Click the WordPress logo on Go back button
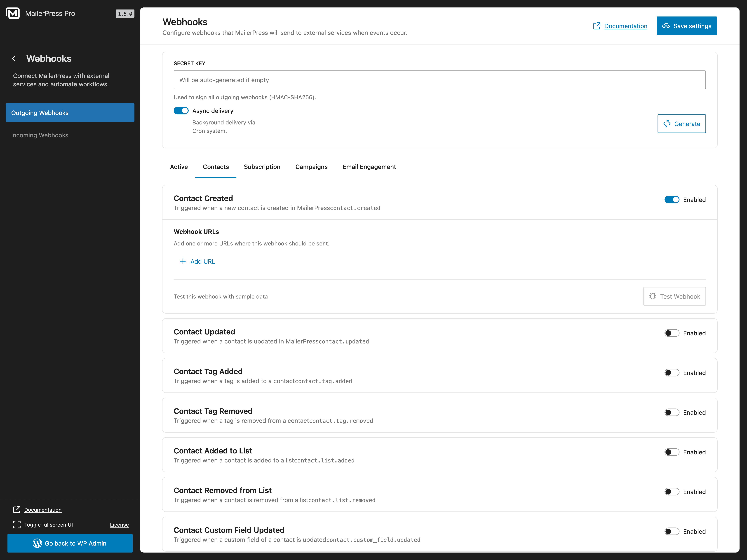This screenshot has width=747, height=560. (37, 543)
